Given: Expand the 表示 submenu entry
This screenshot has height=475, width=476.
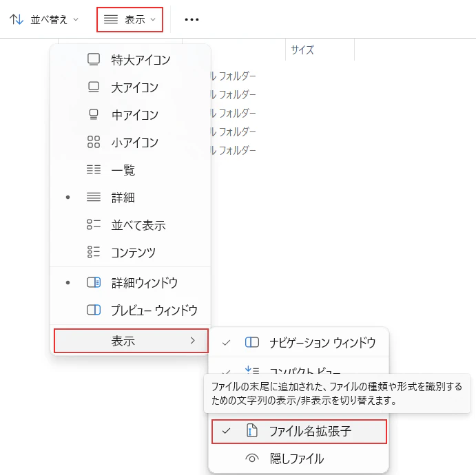Looking at the screenshot, I should pos(131,341).
